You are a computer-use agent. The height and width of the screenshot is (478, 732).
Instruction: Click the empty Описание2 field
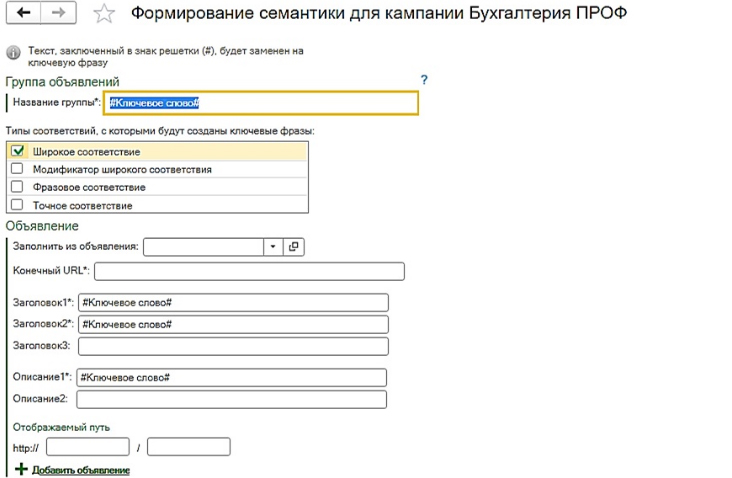point(232,400)
